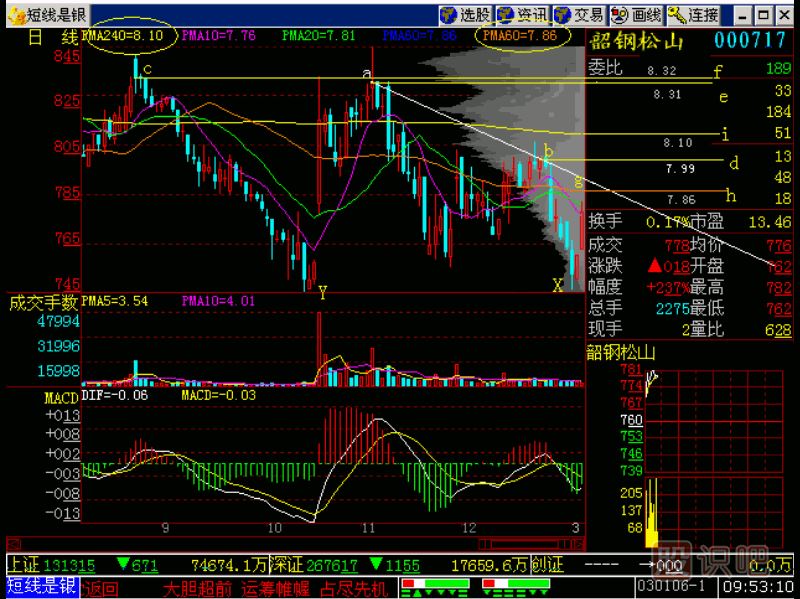Open the 选股 stock picker toolbar icon
This screenshot has height=599, width=800.
coord(466,14)
